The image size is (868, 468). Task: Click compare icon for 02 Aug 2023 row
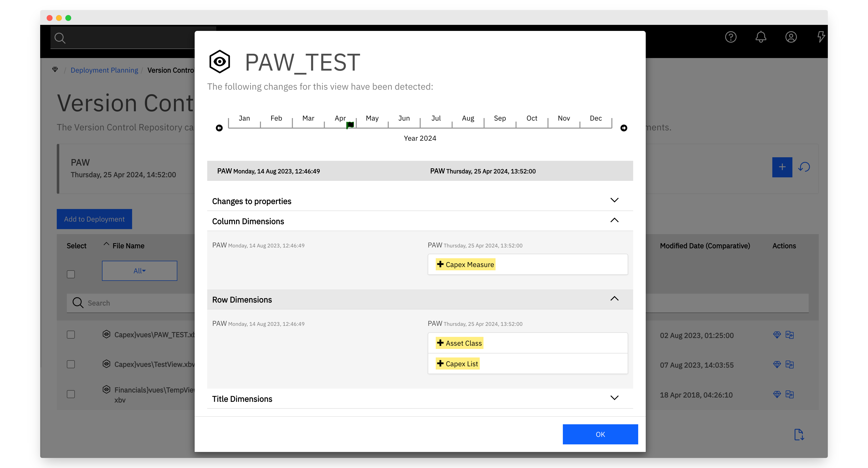[x=789, y=335]
